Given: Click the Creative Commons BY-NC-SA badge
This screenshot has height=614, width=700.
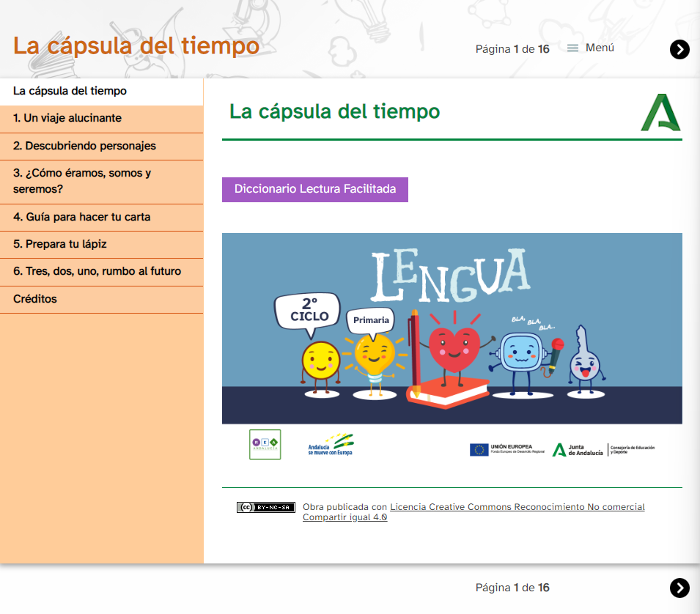Looking at the screenshot, I should click(x=266, y=507).
